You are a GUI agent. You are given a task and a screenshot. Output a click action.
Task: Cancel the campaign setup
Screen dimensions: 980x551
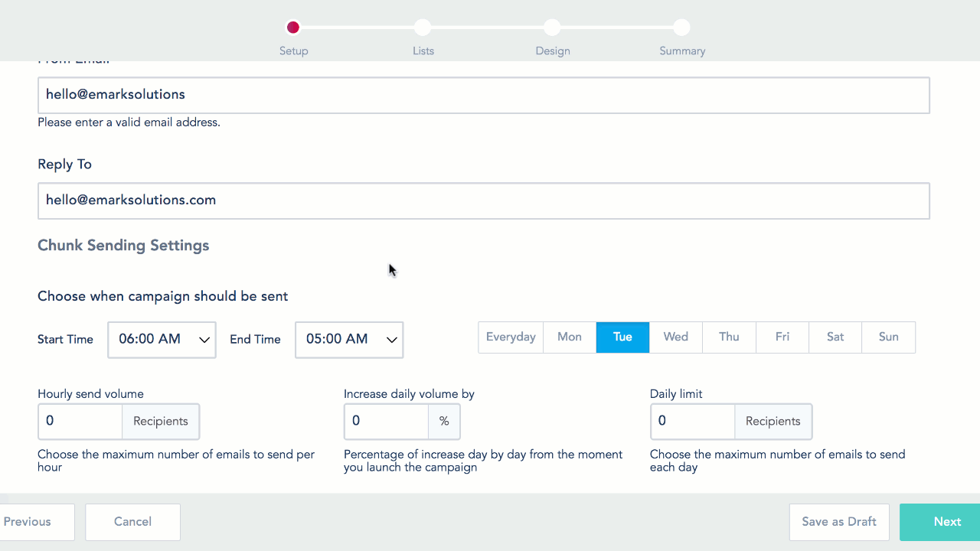click(132, 522)
